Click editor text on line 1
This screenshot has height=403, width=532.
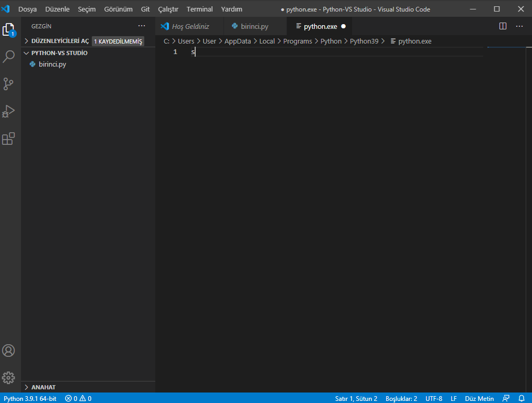(x=193, y=52)
